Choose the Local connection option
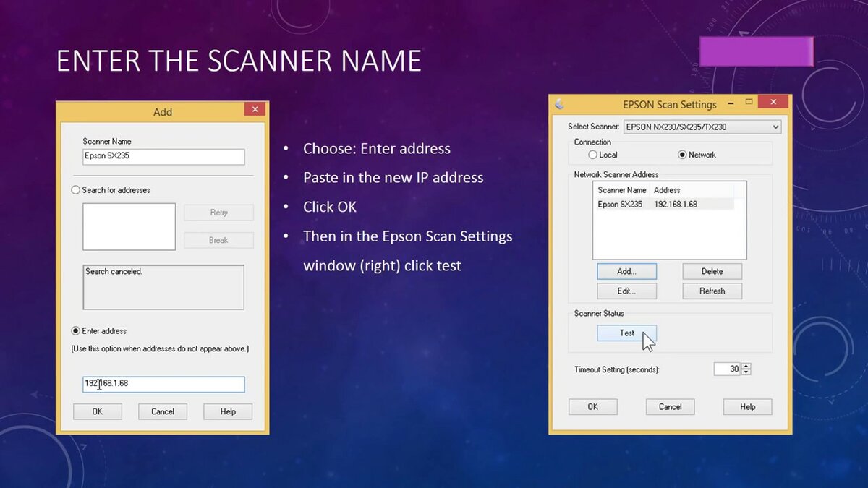 coord(593,155)
